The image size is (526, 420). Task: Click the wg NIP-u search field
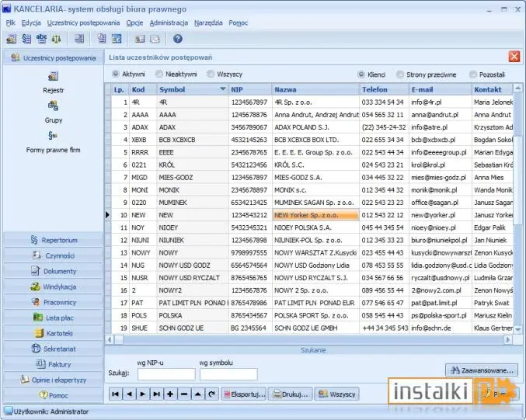click(x=166, y=374)
